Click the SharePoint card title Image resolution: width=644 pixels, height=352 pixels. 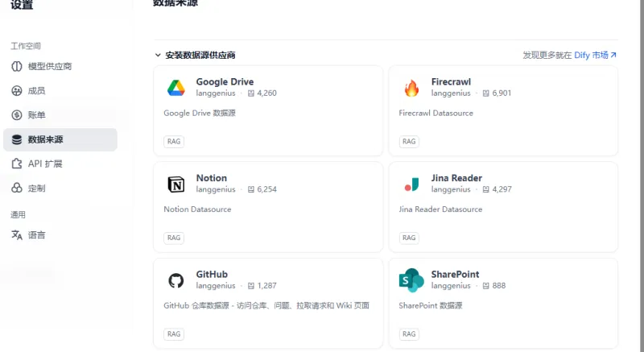pyautogui.click(x=455, y=274)
